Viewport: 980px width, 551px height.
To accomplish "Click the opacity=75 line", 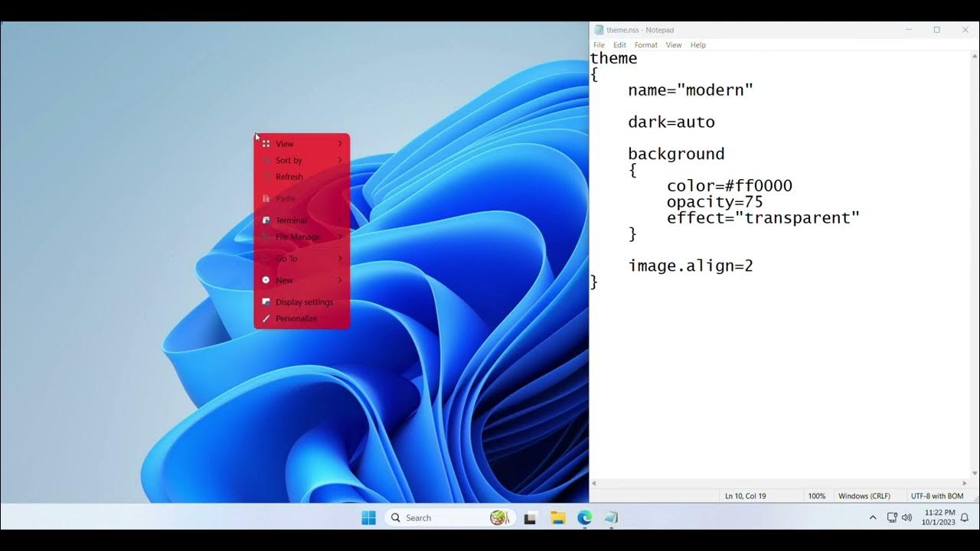I will (714, 202).
